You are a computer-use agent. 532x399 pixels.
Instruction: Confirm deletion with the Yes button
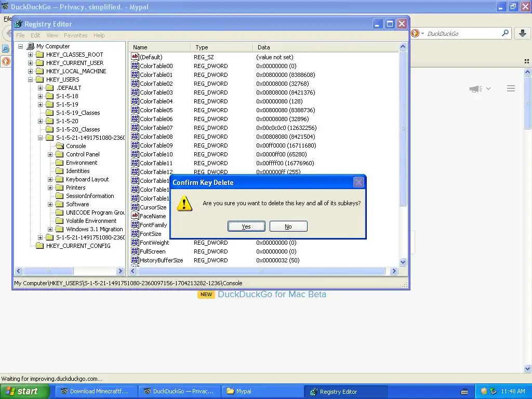coord(246,227)
